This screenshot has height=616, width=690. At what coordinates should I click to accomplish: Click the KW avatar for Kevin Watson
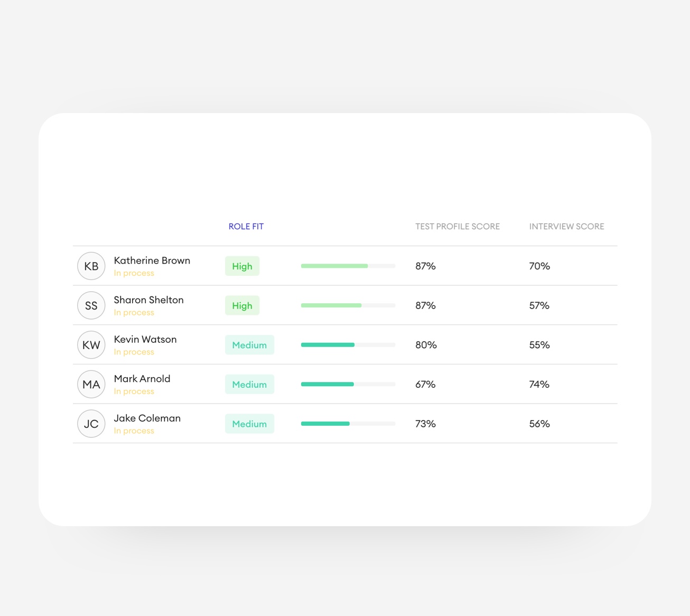click(x=91, y=345)
